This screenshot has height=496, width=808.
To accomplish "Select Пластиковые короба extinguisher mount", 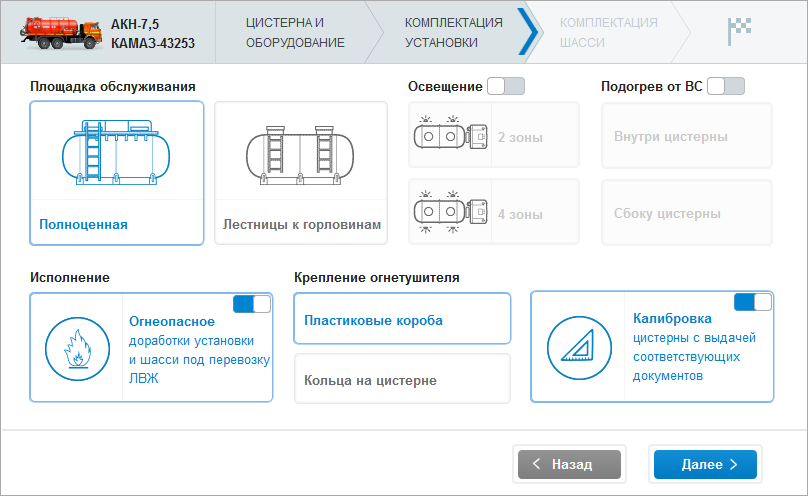I will [x=402, y=319].
